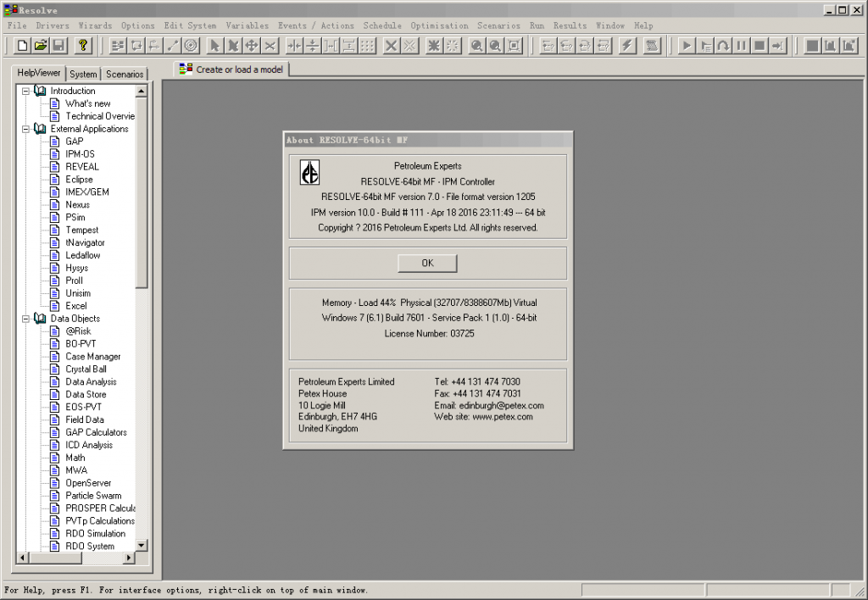Collapse the Introduction tree node

tap(25, 91)
